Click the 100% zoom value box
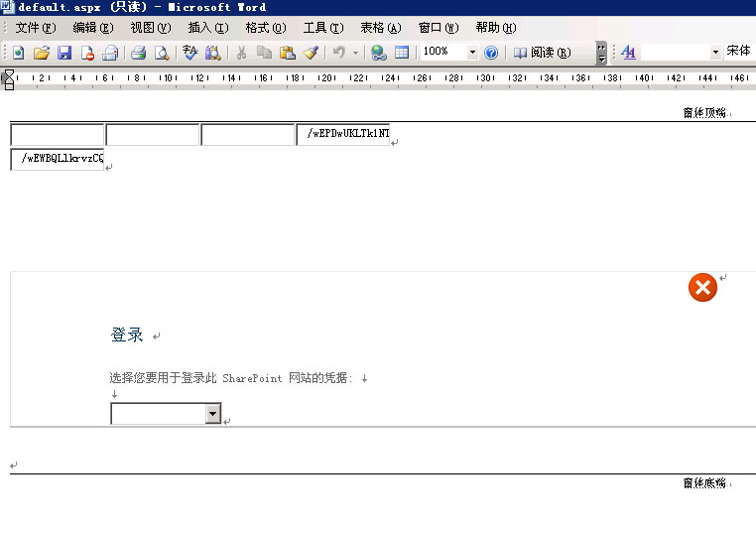The image size is (756, 536). pyautogui.click(x=443, y=52)
